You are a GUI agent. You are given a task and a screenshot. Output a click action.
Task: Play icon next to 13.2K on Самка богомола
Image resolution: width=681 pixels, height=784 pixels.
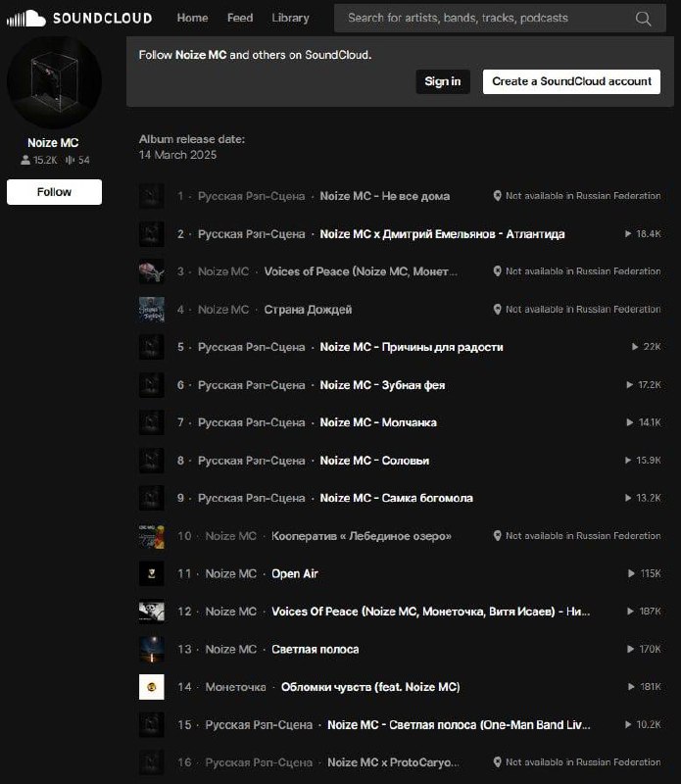628,498
